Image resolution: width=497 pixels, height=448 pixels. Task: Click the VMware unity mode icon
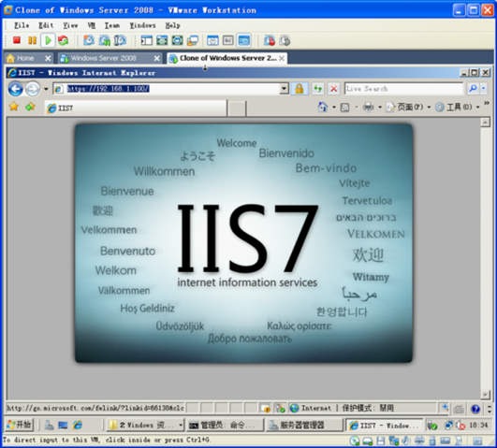pos(177,40)
